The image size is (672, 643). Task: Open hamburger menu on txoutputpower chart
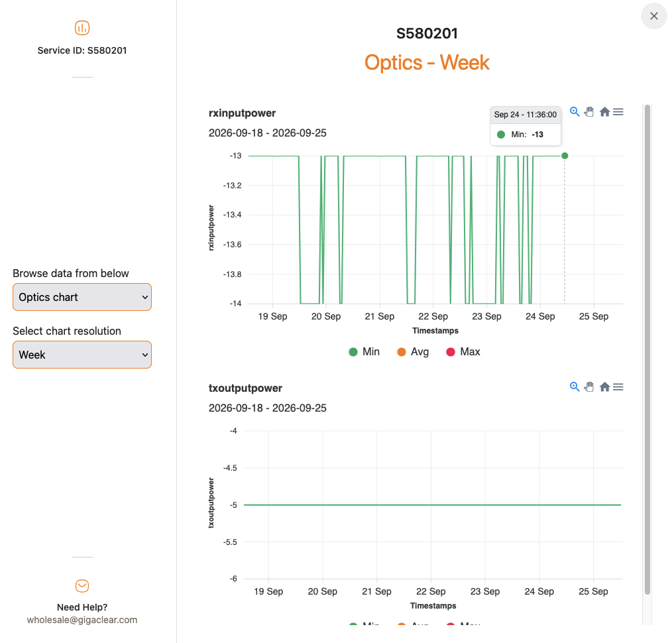click(618, 387)
